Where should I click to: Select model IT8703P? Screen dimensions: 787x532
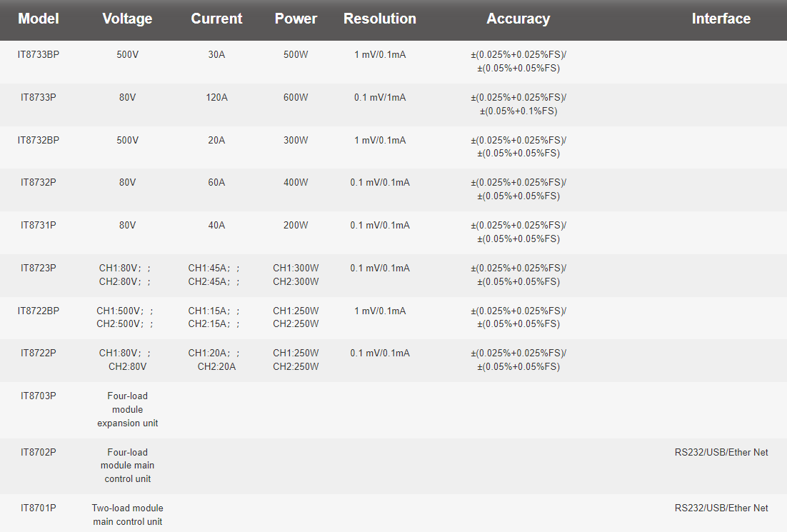pyautogui.click(x=38, y=396)
